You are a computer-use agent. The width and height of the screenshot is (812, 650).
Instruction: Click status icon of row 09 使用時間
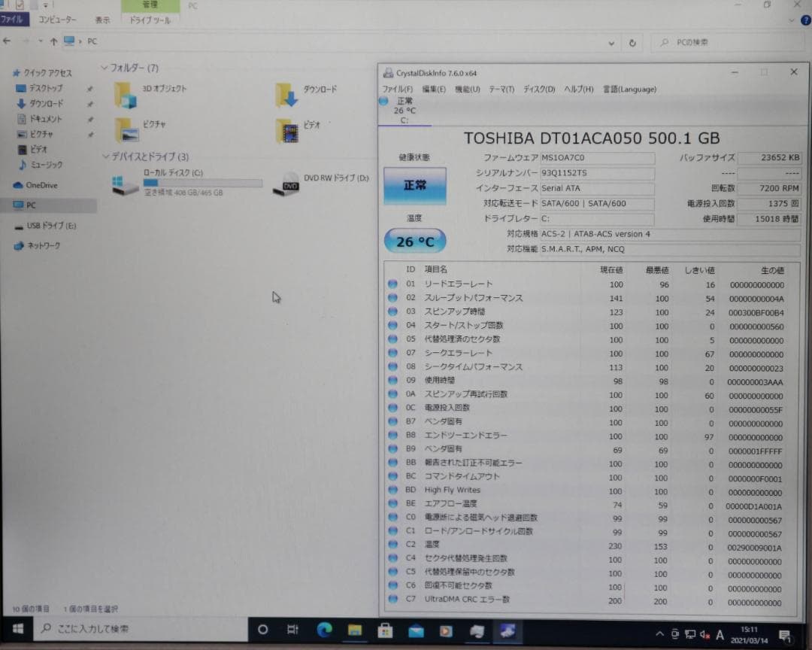tap(392, 381)
